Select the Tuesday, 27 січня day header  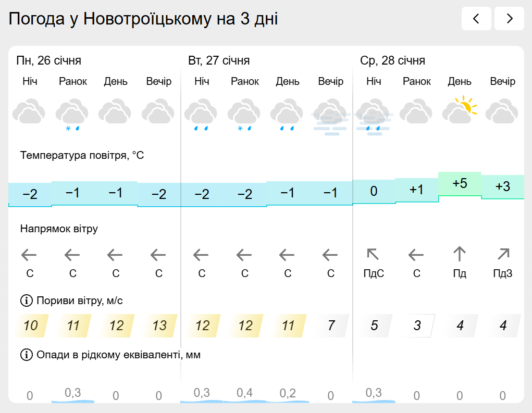pos(219,61)
